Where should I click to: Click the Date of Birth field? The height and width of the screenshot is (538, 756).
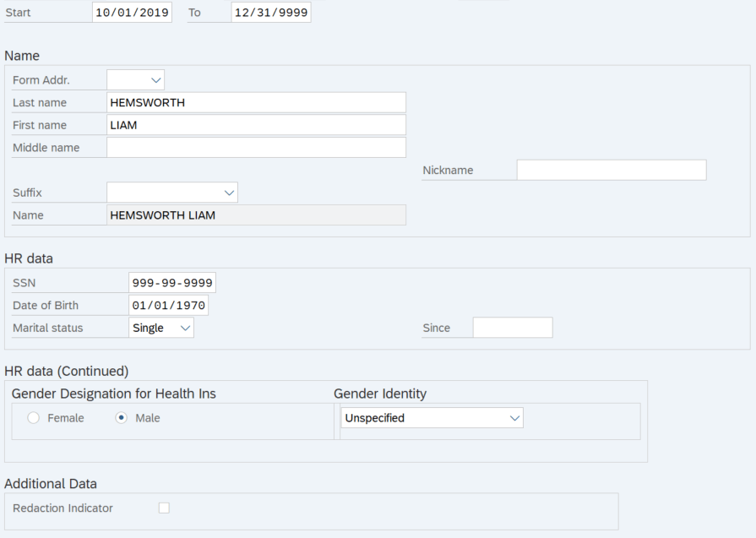168,305
